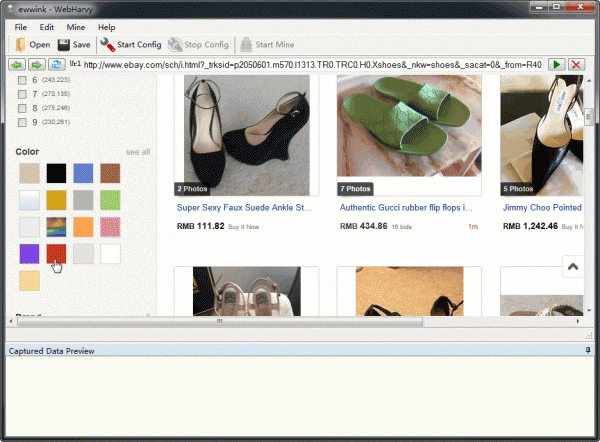Screen dimensions: 600x442
Task: Pin the Captured Data Preview panel
Action: pos(588,350)
